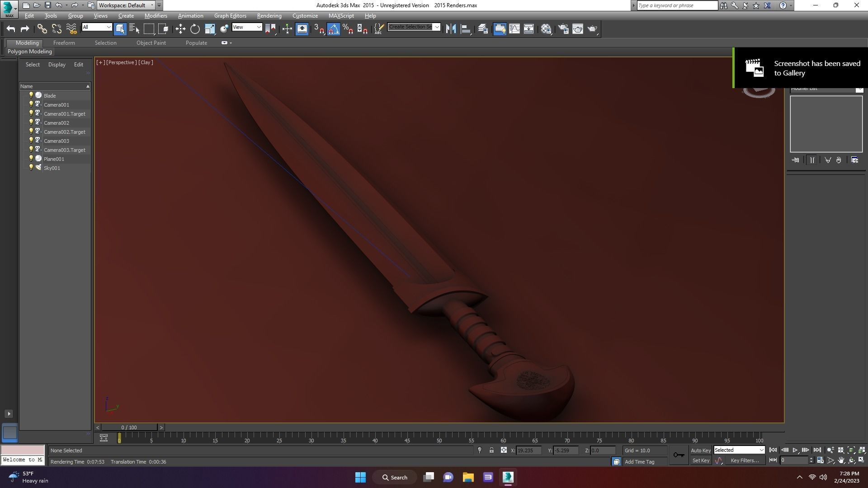The height and width of the screenshot is (488, 868).
Task: Open the Workspace: Default dropdown
Action: pyautogui.click(x=126, y=5)
